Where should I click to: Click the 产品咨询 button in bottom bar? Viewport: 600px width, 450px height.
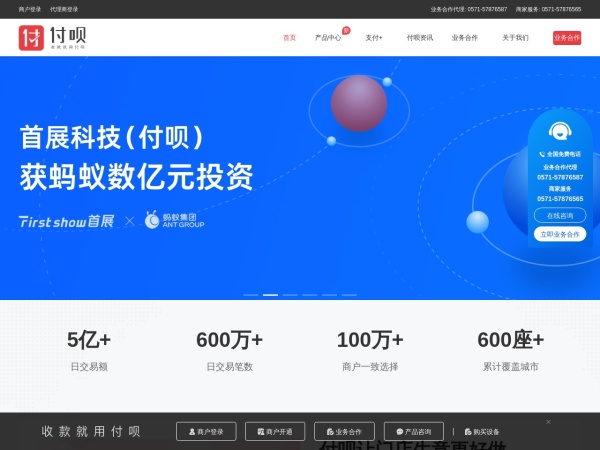(x=414, y=432)
